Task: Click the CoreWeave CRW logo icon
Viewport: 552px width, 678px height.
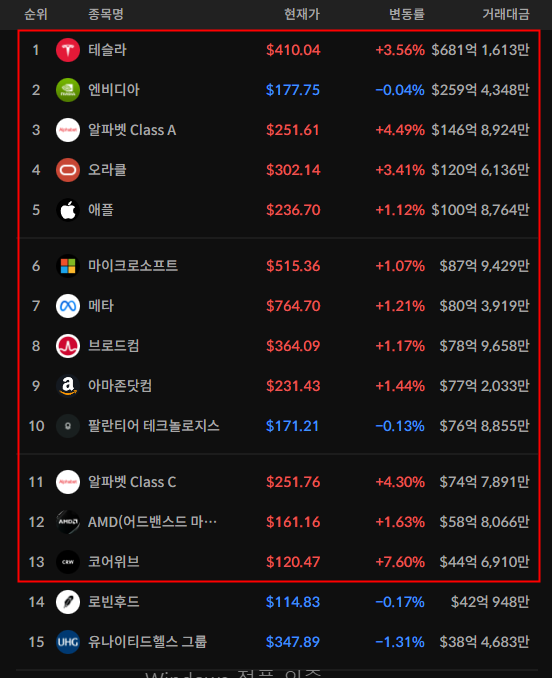Action: (x=68, y=562)
